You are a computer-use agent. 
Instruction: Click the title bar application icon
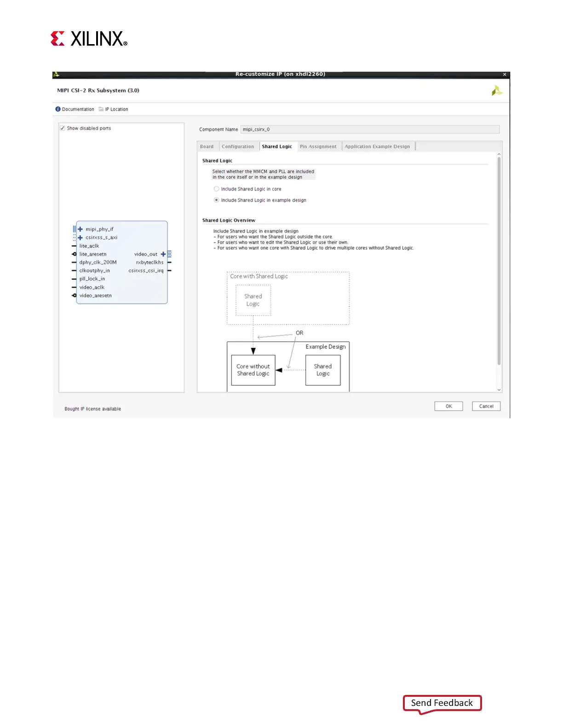pyautogui.click(x=56, y=74)
